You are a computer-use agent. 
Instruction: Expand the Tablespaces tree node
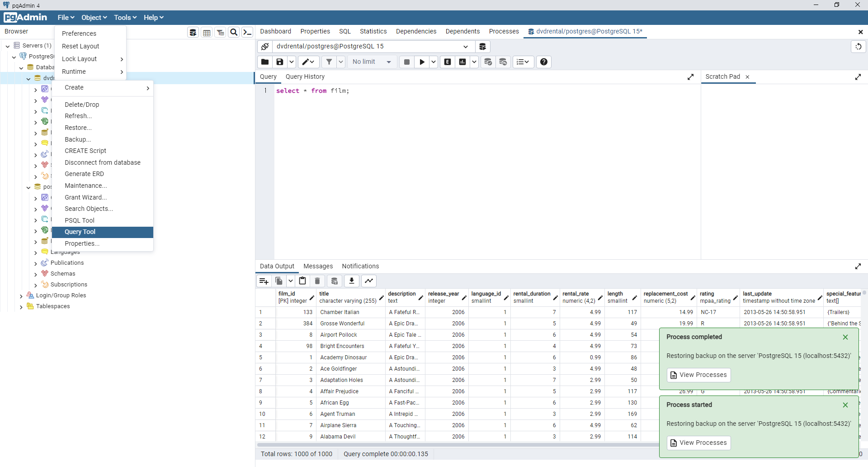(21, 307)
